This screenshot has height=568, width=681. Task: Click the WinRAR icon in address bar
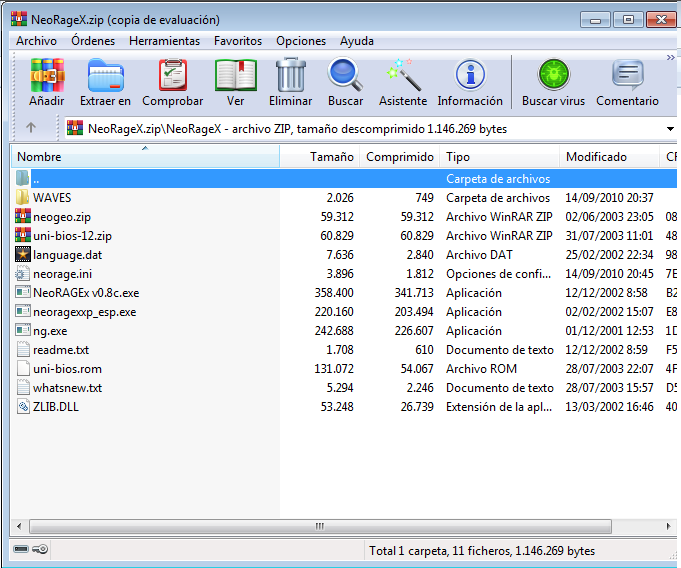[x=75, y=128]
